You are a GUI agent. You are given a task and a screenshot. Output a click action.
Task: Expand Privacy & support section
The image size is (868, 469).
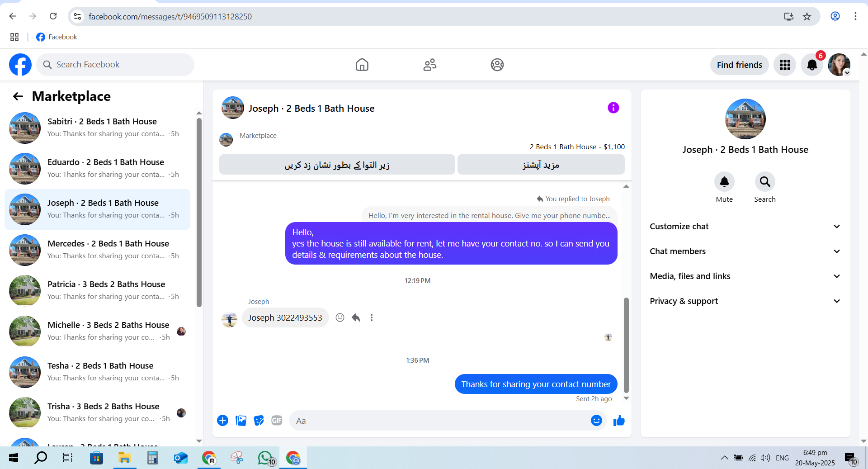tap(745, 301)
